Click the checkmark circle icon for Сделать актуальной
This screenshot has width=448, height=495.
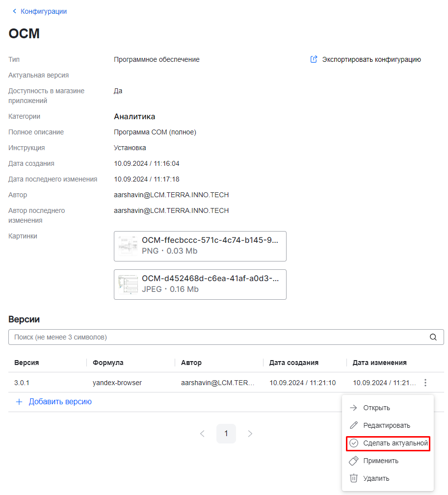(353, 443)
